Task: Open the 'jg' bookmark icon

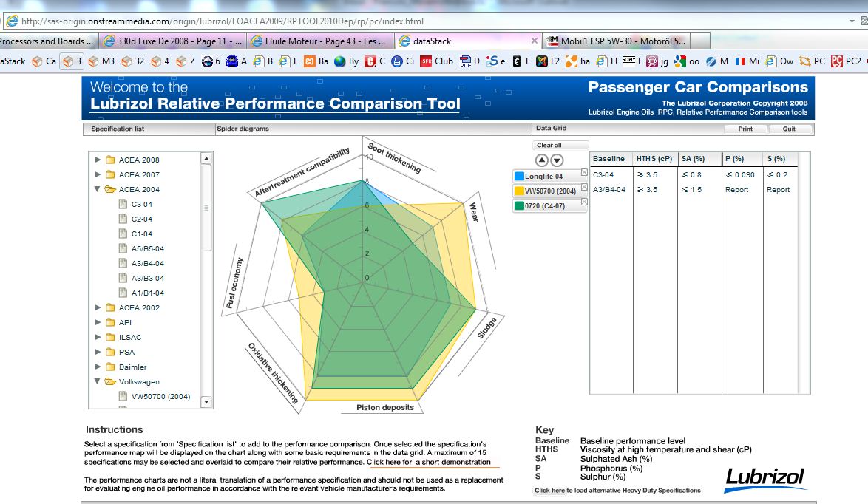Action: (x=652, y=61)
